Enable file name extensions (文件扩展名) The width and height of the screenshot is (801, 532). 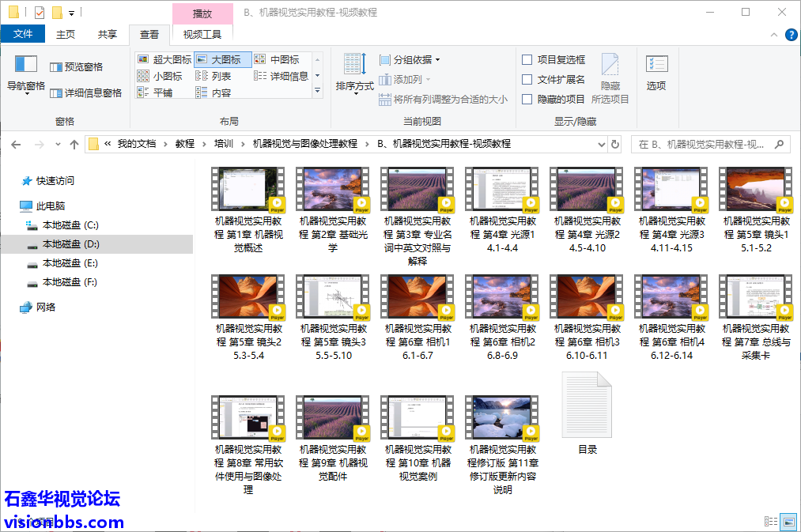point(554,80)
